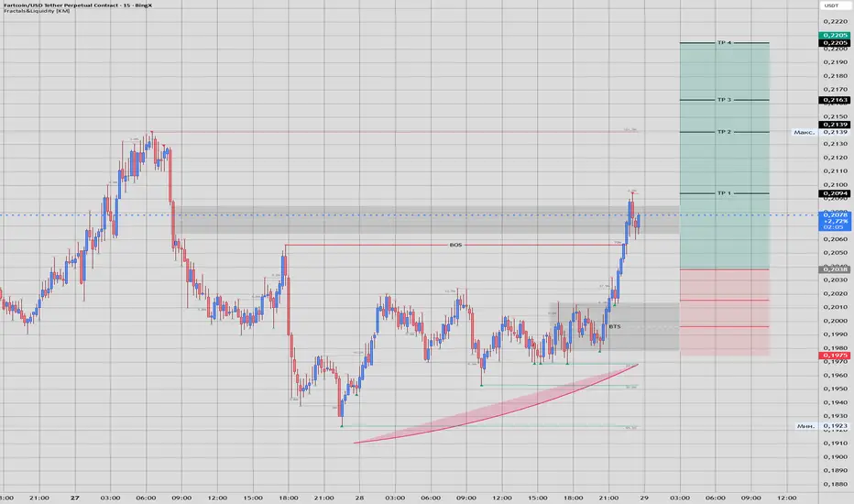The height and width of the screenshot is (504, 854).
Task: Click the 0,2220 price axis tick
Action: (x=835, y=22)
